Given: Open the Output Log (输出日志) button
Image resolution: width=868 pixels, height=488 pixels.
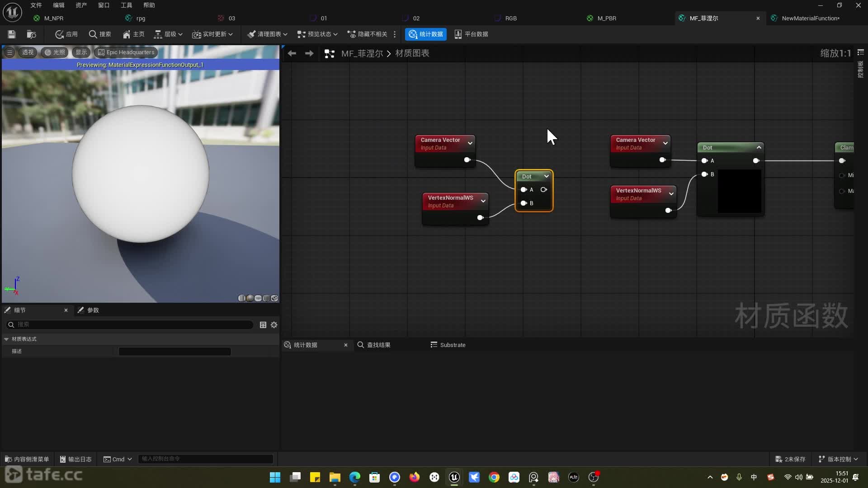Looking at the screenshot, I should point(75,459).
